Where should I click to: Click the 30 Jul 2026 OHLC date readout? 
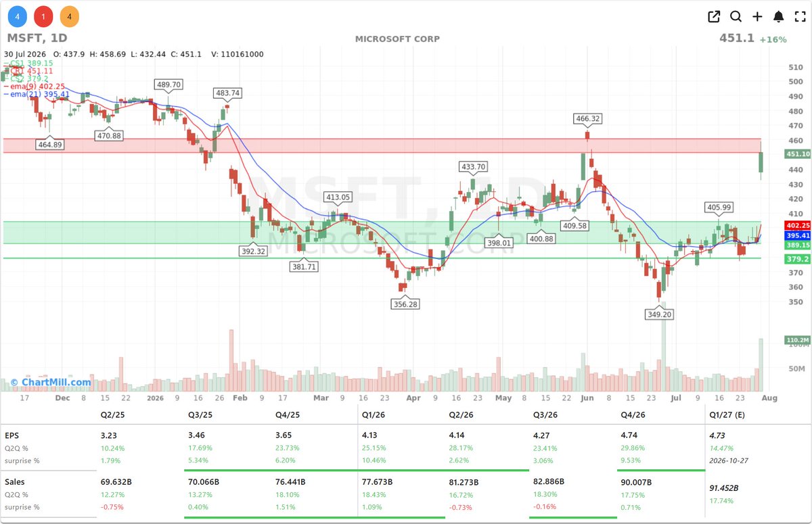(26, 54)
